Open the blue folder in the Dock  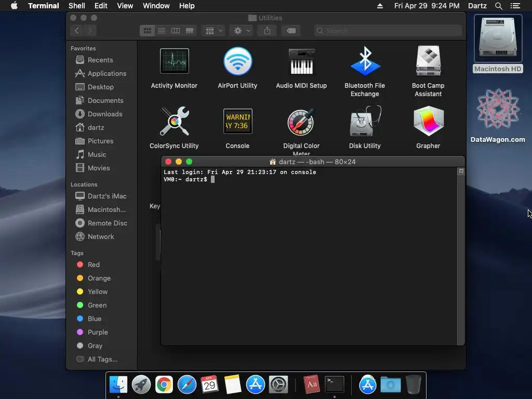click(x=391, y=384)
